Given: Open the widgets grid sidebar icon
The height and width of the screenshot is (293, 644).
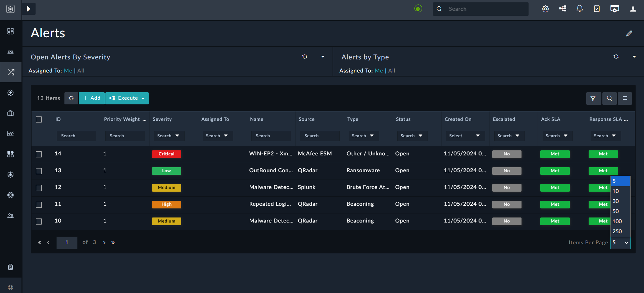Looking at the screenshot, I should point(11,154).
